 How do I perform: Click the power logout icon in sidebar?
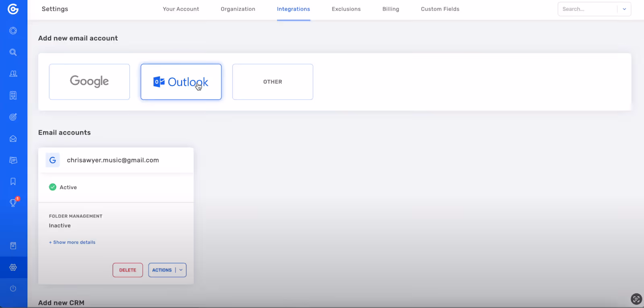point(13,288)
